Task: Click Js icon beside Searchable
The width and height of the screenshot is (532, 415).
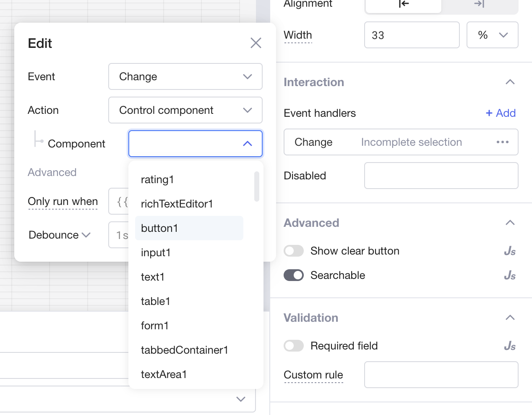Action: point(510,276)
